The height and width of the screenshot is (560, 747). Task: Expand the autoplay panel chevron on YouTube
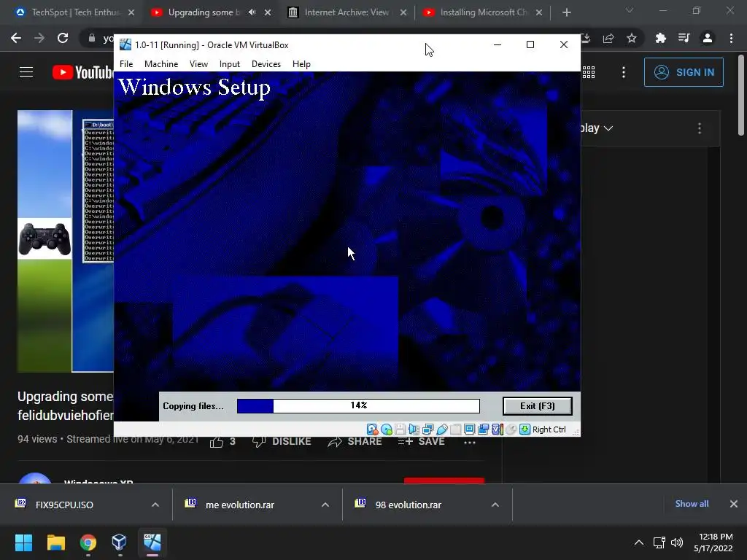point(608,128)
